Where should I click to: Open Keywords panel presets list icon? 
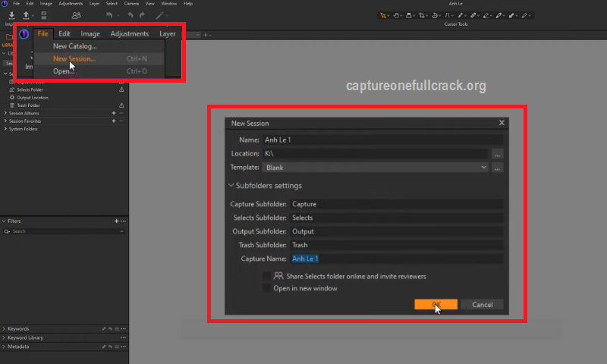coord(117,329)
